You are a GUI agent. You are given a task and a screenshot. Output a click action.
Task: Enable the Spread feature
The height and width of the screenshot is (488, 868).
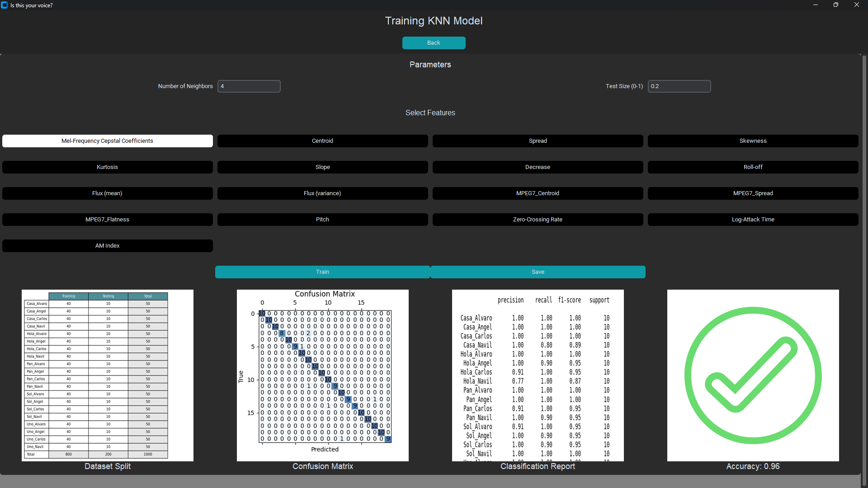click(538, 141)
